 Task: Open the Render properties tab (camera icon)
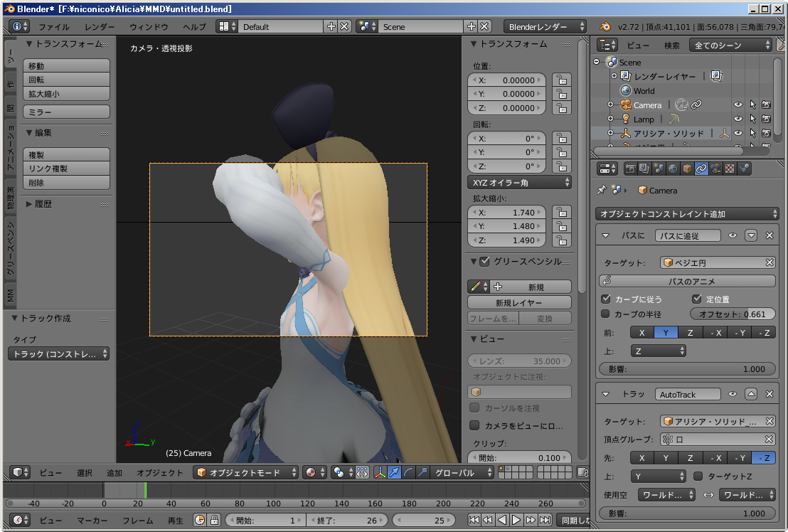tap(630, 169)
